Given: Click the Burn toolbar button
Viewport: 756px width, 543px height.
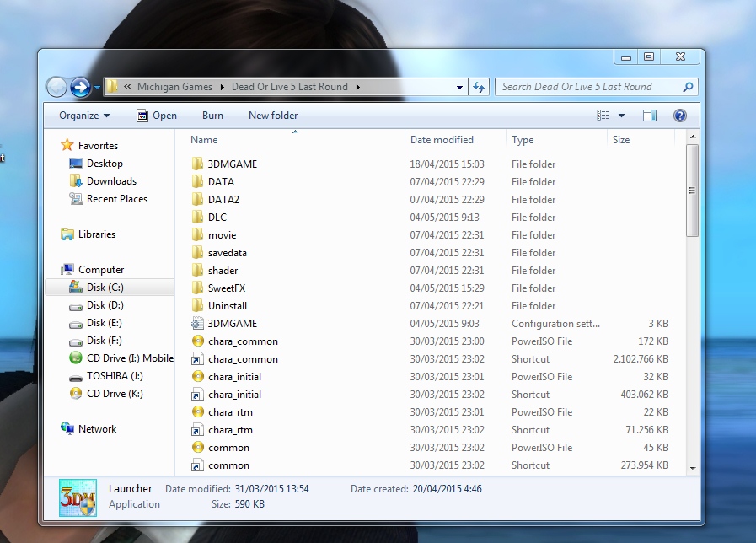Looking at the screenshot, I should point(212,116).
